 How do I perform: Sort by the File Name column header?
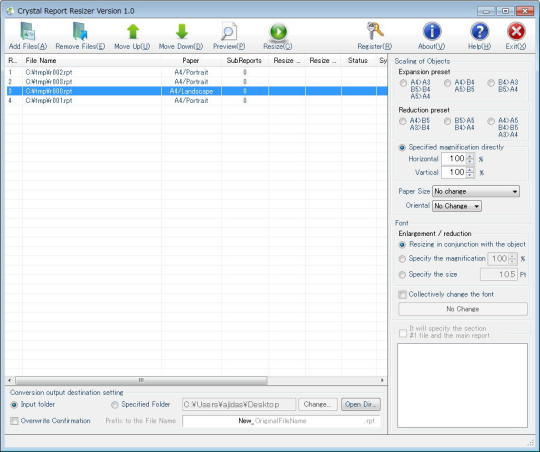[x=92, y=61]
